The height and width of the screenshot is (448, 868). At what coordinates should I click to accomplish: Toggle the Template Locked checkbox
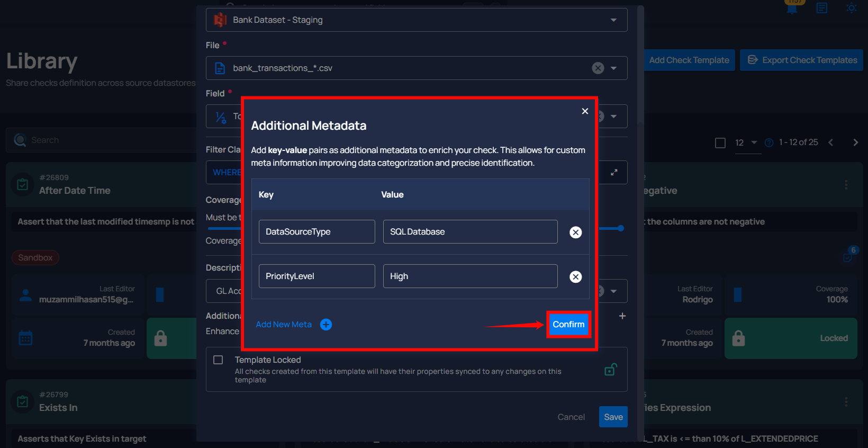click(218, 360)
